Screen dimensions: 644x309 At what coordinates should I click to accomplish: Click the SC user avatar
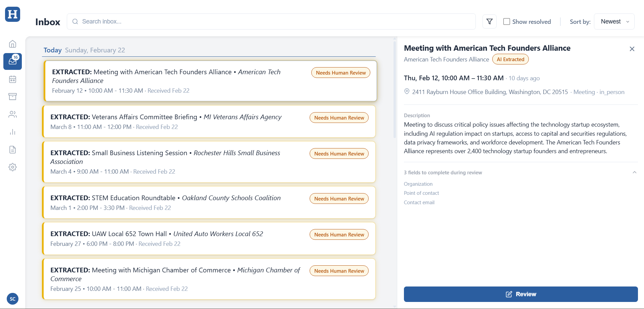12,299
